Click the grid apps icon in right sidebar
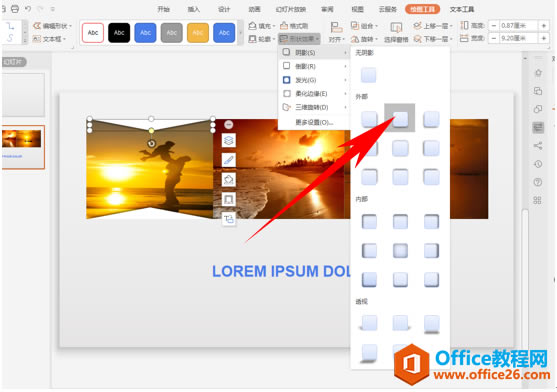The image size is (557, 392). pos(537,200)
